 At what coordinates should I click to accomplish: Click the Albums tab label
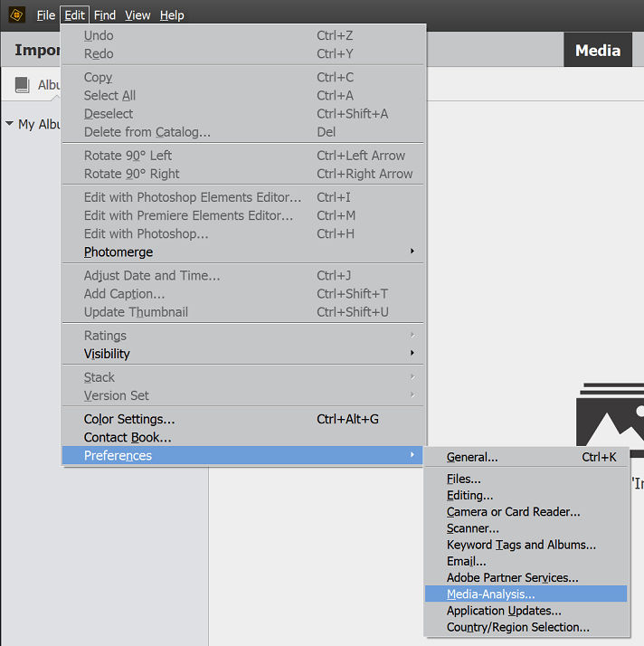(x=49, y=85)
